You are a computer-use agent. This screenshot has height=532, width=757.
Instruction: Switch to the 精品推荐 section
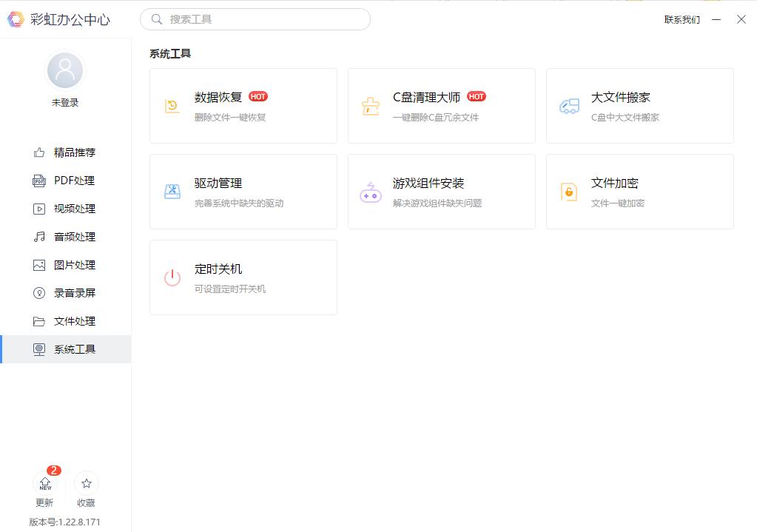coord(65,152)
